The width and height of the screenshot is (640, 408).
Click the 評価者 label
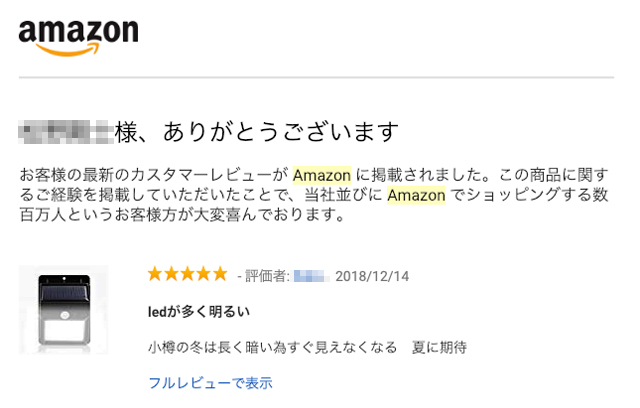(x=265, y=275)
